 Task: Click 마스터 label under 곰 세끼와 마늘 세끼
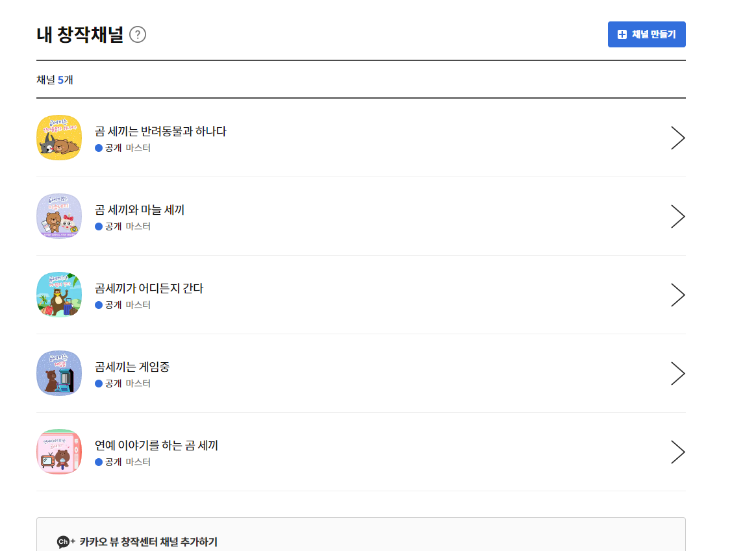coord(138,227)
